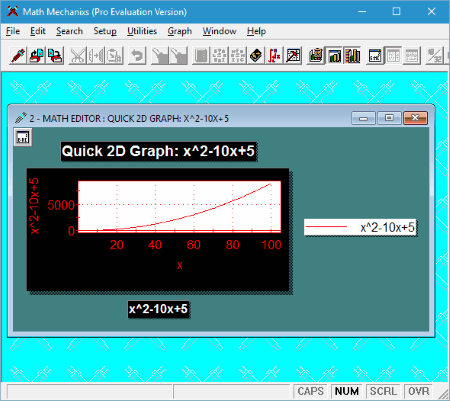Image resolution: width=450 pixels, height=401 pixels.
Task: Click the x^2-10x+5 legend entry
Action: pyautogui.click(x=360, y=228)
